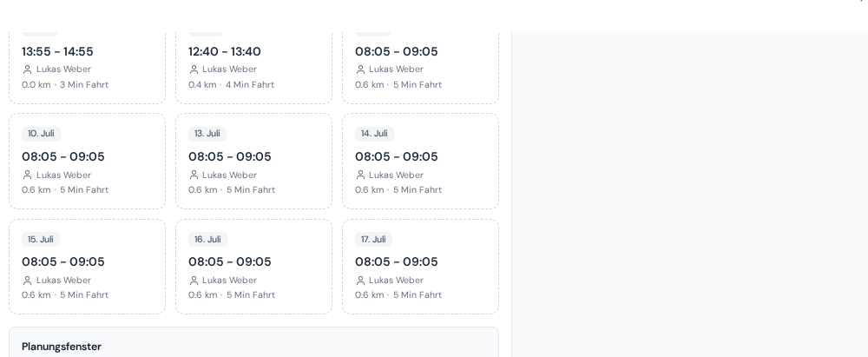
Task: Select the 16. Juli date badge
Action: click(207, 240)
